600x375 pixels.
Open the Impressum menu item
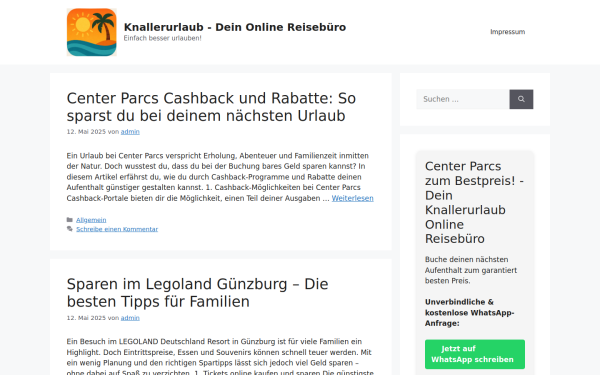(x=507, y=32)
